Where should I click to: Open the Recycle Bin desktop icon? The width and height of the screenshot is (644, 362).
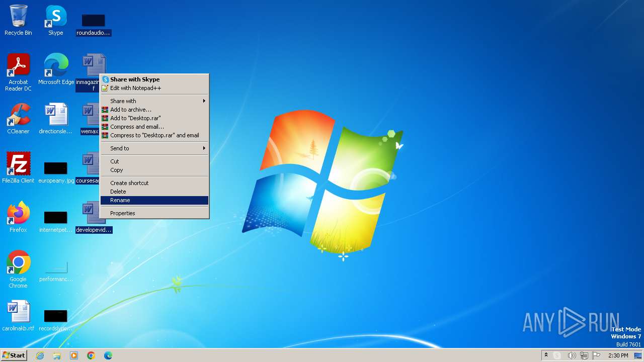[18, 20]
